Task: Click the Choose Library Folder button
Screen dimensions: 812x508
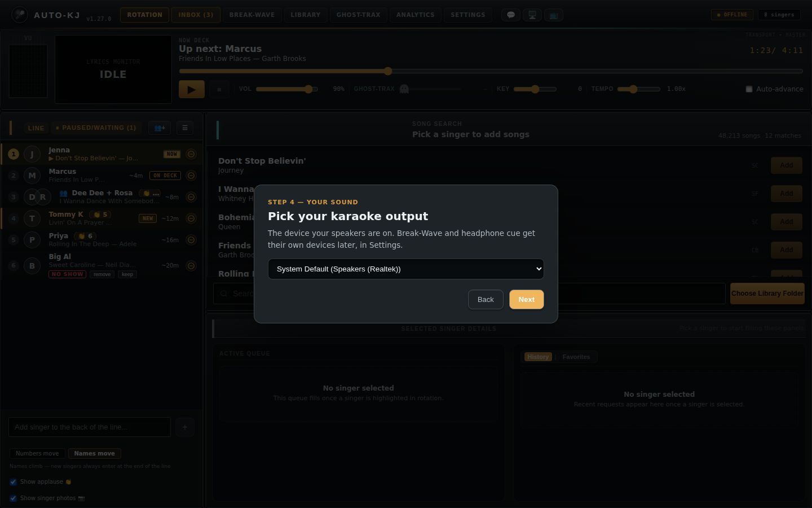Action: (x=767, y=294)
